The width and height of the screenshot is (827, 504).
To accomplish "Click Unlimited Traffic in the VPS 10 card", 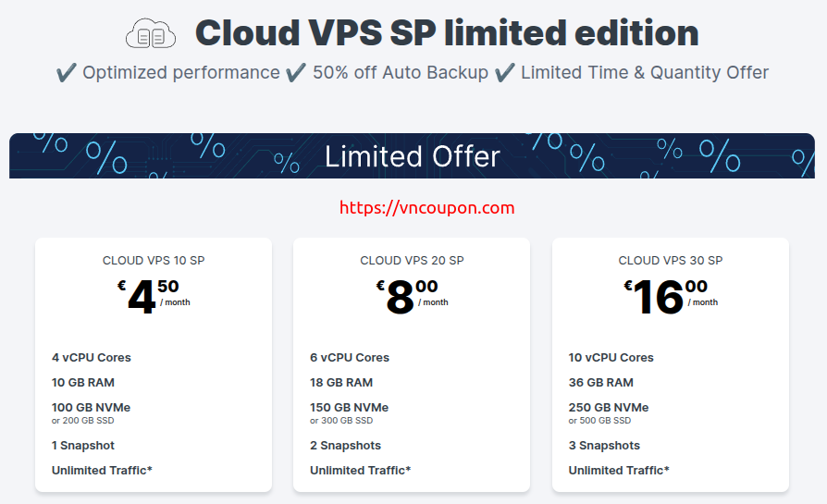I will (102, 471).
